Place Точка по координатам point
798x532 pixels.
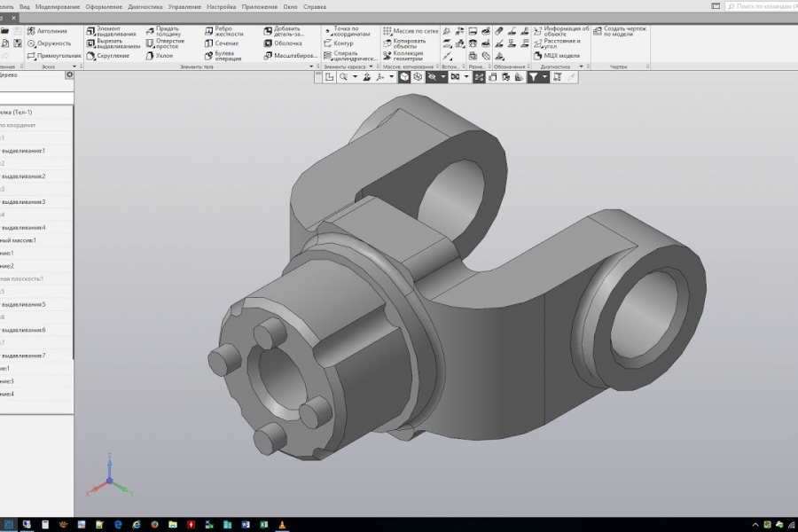pyautogui.click(x=348, y=32)
